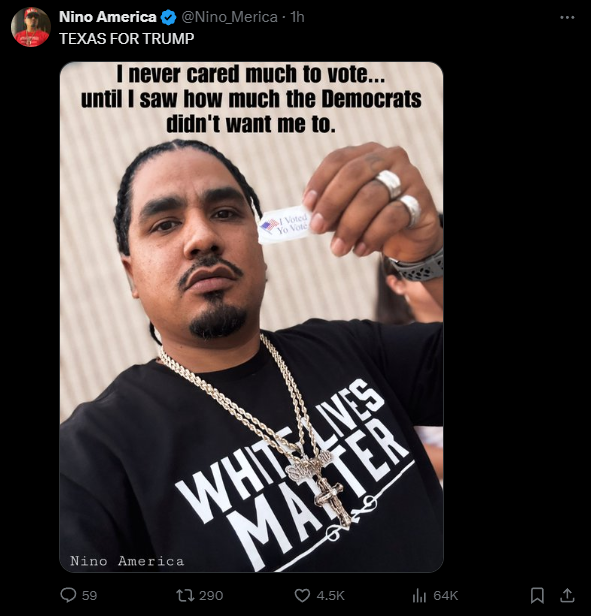Click the blue verified badge
Image resolution: width=591 pixels, height=616 pixels.
click(x=169, y=17)
